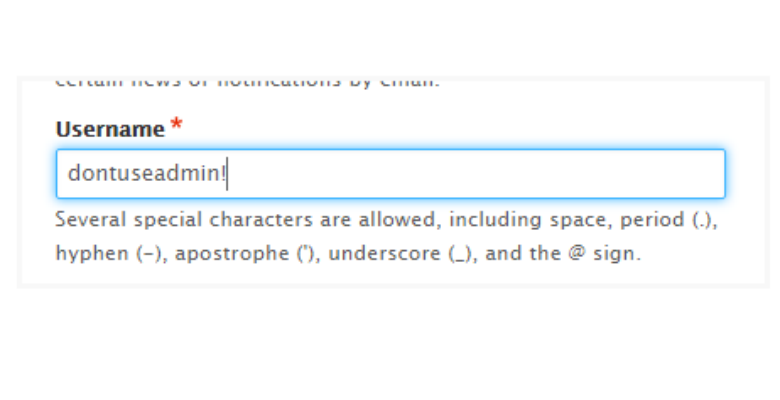
Task: Click the @ symbol in the description
Action: [x=576, y=254]
